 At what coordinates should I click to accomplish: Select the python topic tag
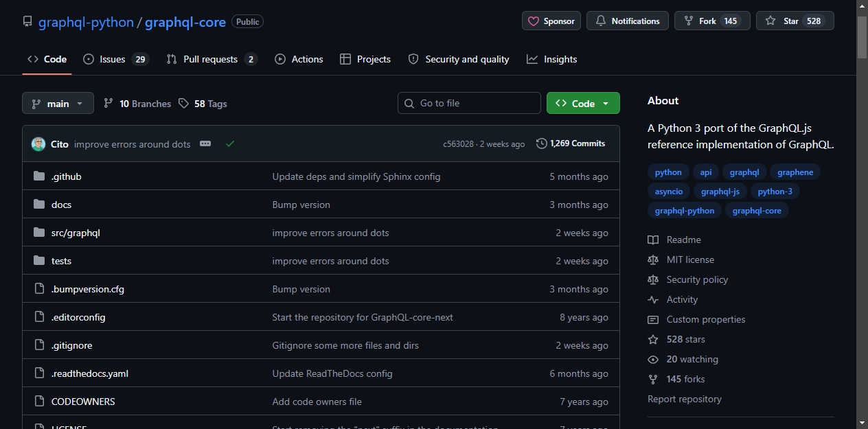(x=668, y=172)
